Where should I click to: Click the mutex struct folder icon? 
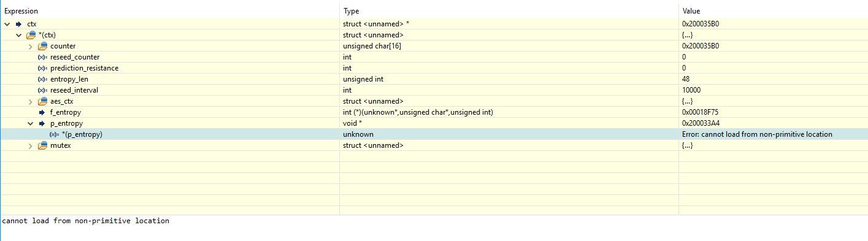coord(42,145)
